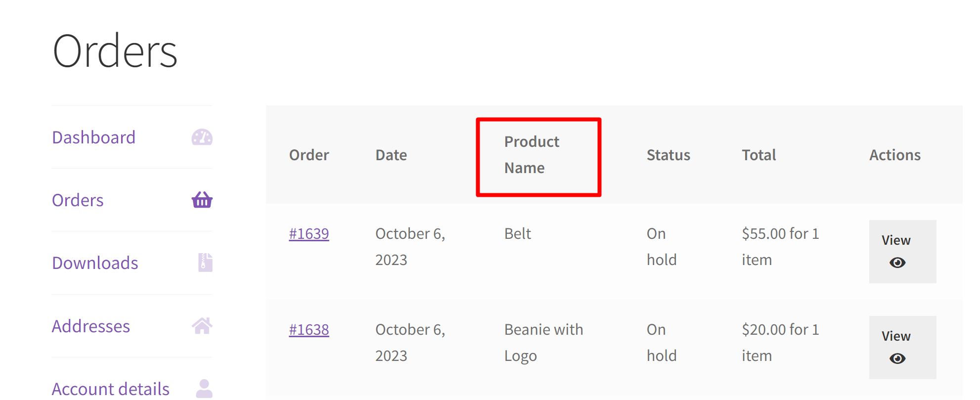This screenshot has width=980, height=400.
Task: Click the eye icon on order #1639 View button
Action: pos(898,263)
